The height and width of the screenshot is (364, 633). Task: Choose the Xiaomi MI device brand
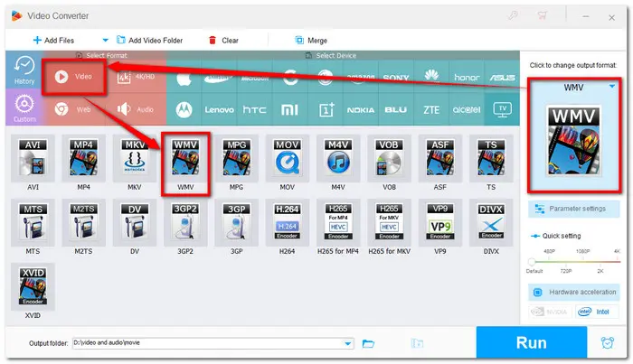pyautogui.click(x=289, y=109)
